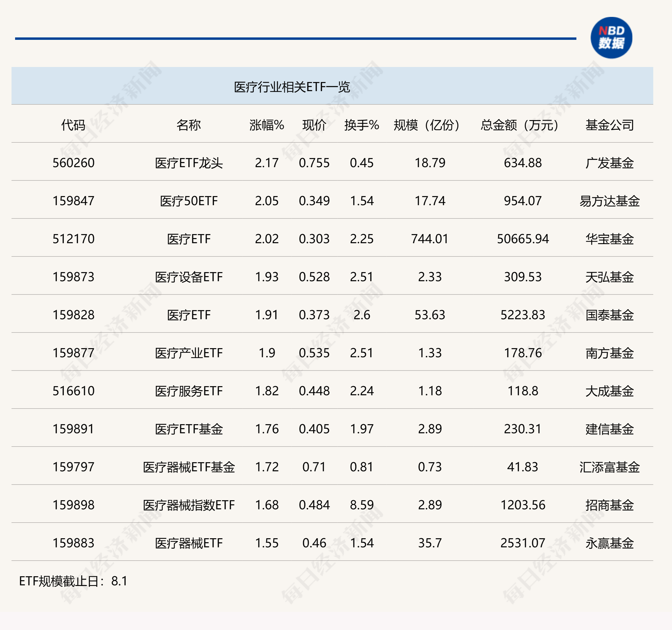Click the 50665.94 total amount cell

pos(523,239)
